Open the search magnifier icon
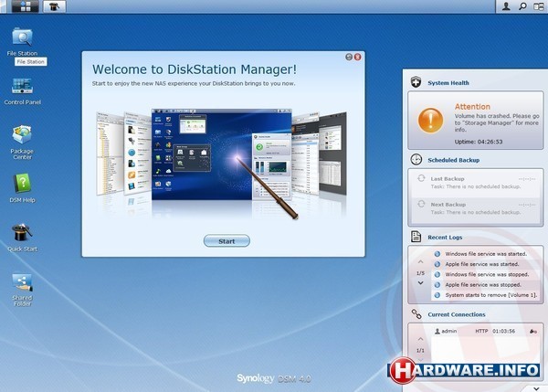 pos(522,6)
